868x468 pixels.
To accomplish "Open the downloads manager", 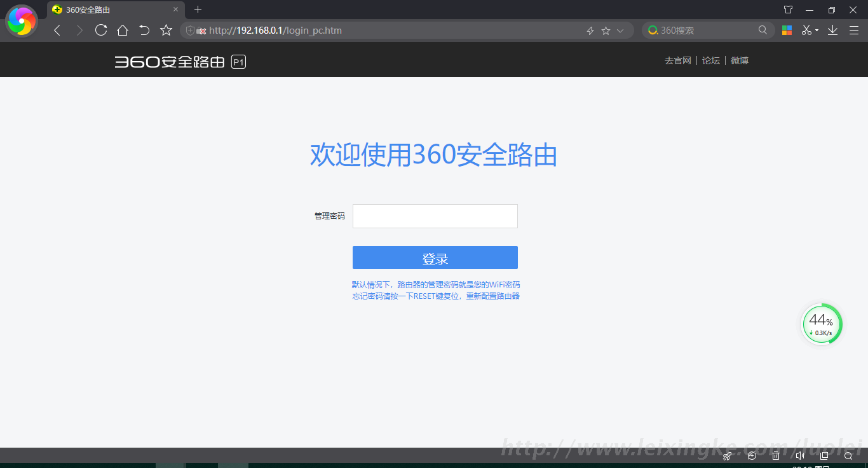I will 833,30.
